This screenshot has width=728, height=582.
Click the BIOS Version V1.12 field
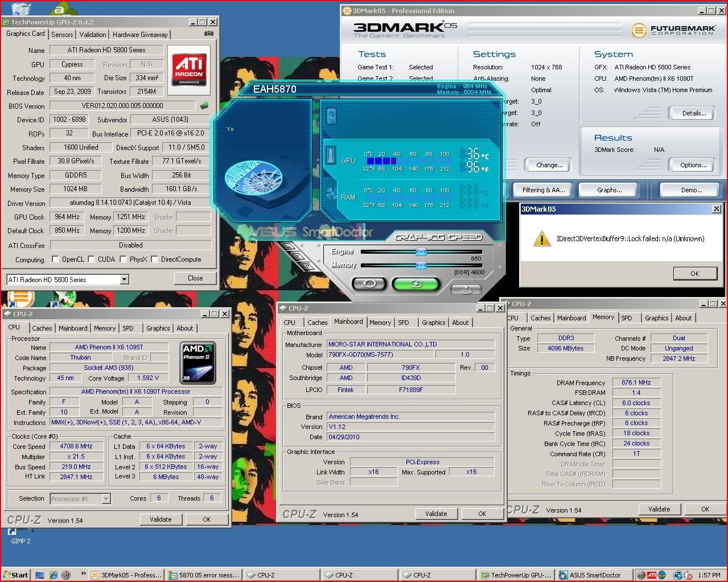tap(410, 427)
